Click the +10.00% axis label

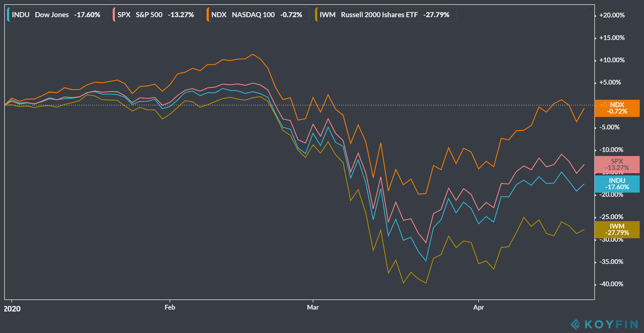612,60
